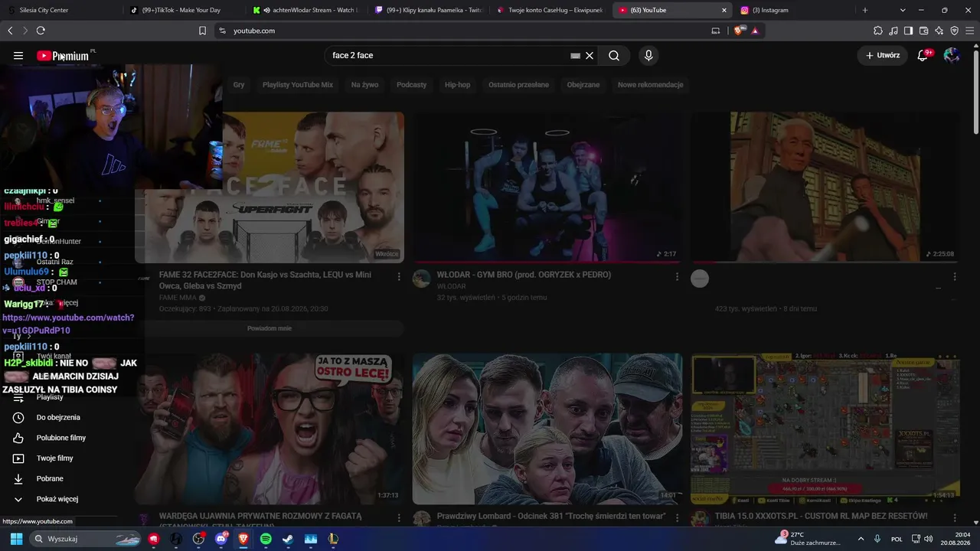Open OBS Studio from the taskbar
980x551 pixels.
(x=199, y=539)
